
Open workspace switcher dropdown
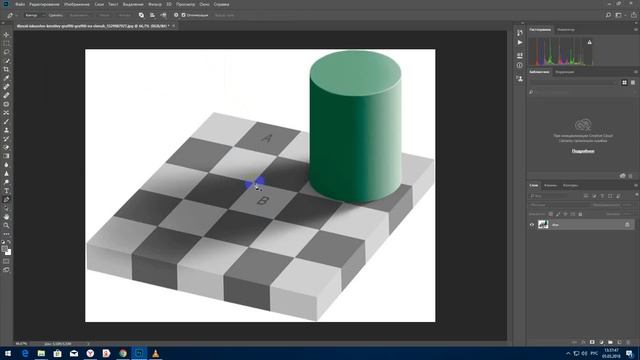coord(620,15)
